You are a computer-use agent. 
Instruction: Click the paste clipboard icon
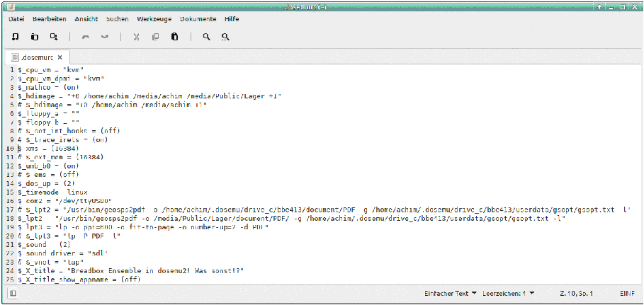[x=174, y=37]
